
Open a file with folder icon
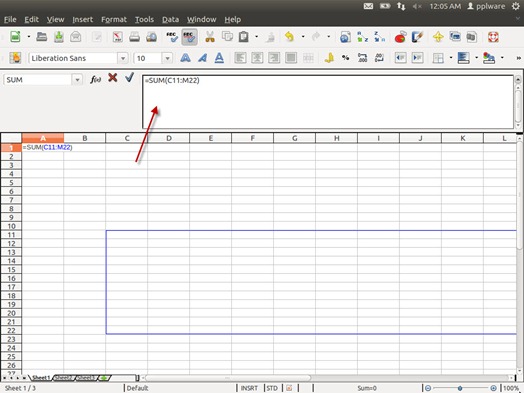(41, 36)
